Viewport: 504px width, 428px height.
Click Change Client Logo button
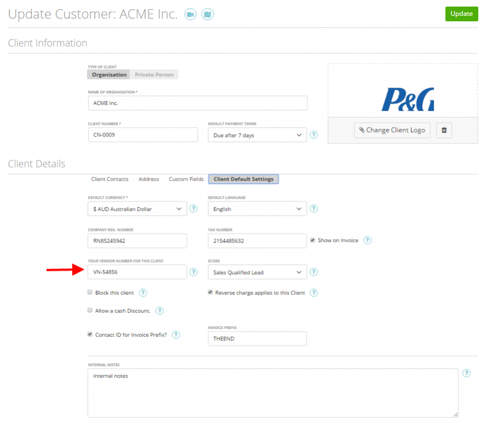click(392, 130)
